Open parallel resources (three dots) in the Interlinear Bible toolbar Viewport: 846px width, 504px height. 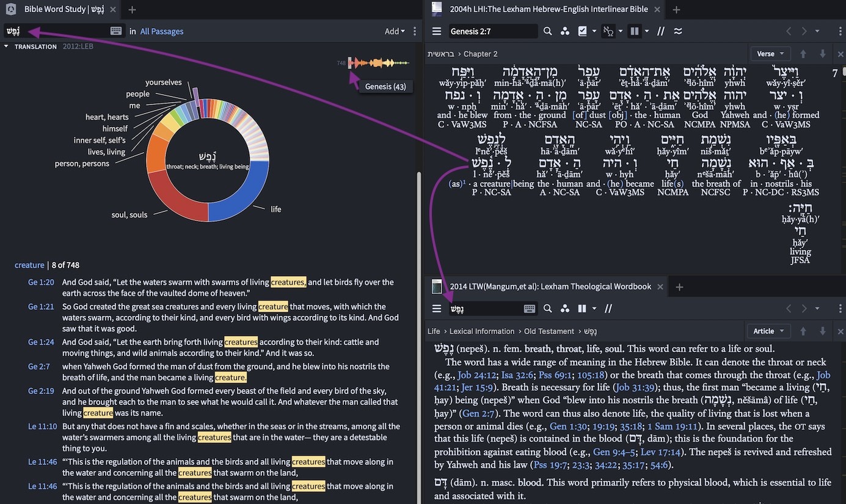[x=565, y=31]
